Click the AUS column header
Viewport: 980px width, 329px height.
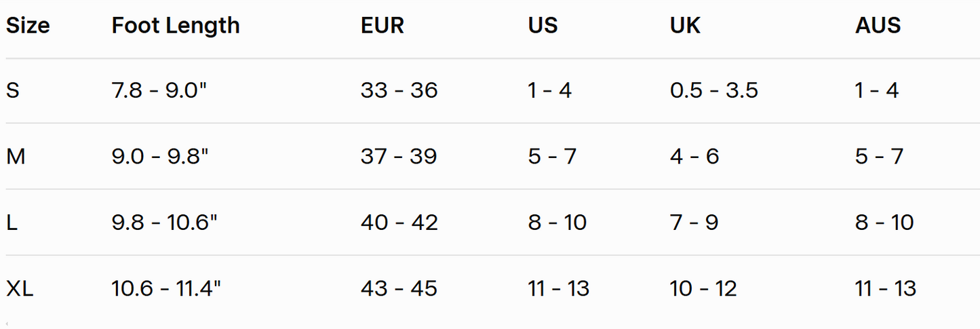(878, 26)
